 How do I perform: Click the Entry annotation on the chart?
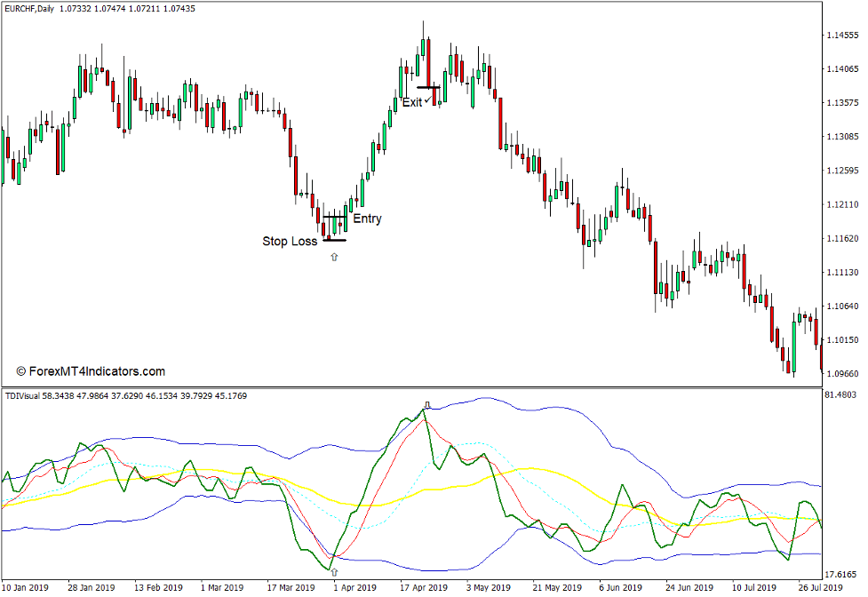[x=367, y=219]
